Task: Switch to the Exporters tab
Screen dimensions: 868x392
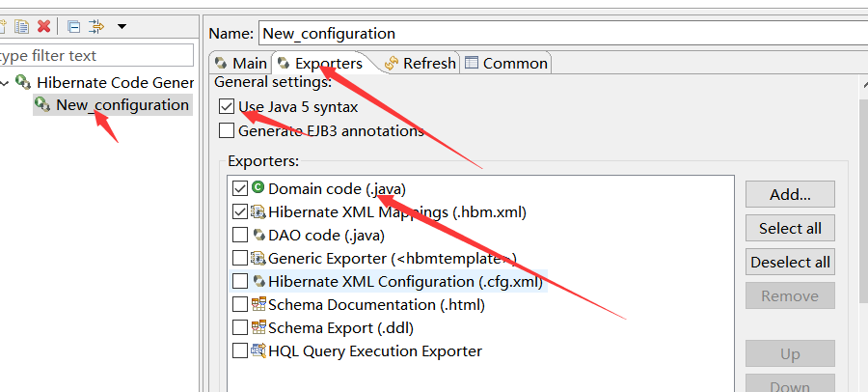Action: pyautogui.click(x=321, y=63)
